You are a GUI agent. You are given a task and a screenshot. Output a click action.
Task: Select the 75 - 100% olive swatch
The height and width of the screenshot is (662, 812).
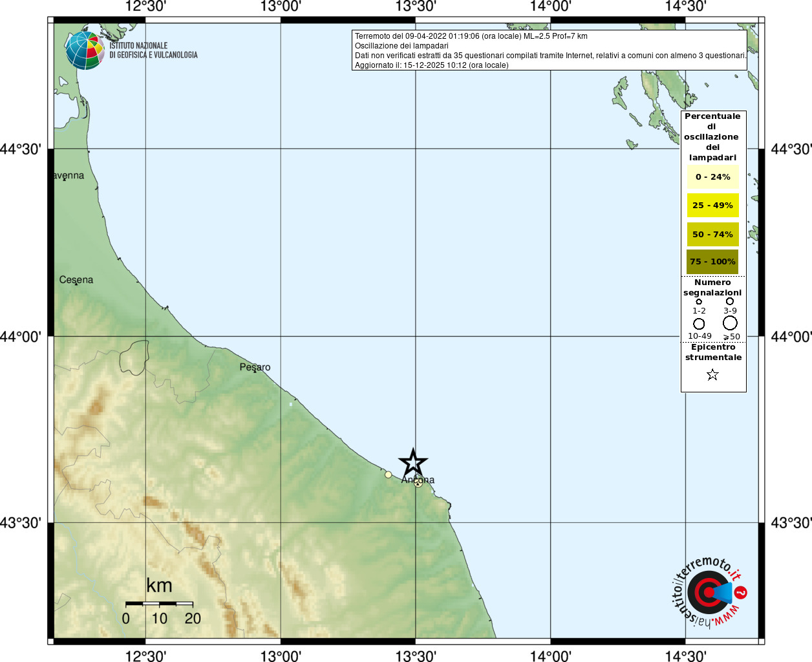712,262
